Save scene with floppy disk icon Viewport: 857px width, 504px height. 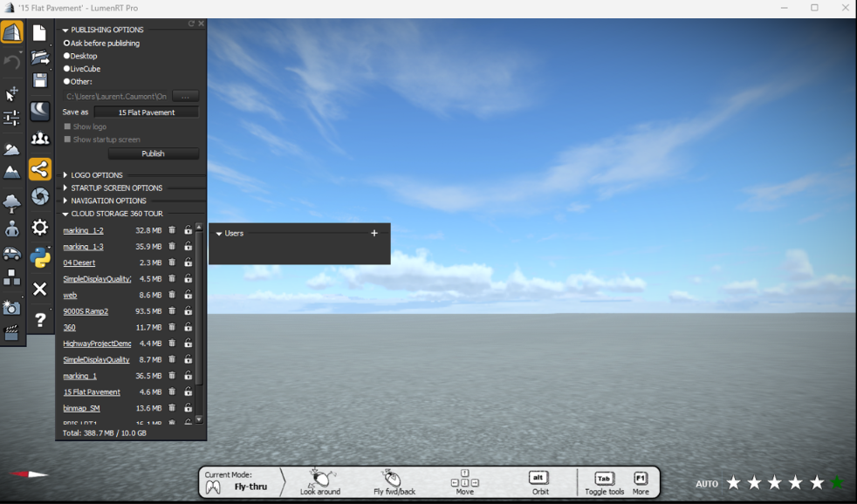coord(40,81)
